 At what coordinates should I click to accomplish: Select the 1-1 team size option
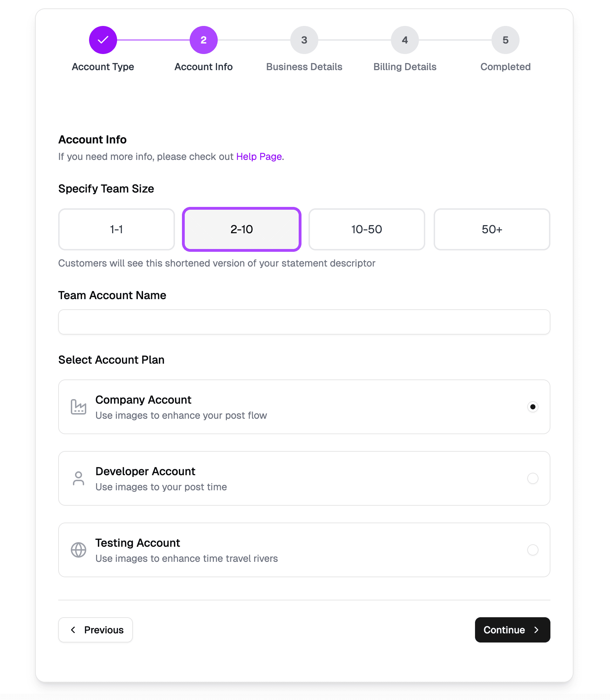click(x=116, y=229)
